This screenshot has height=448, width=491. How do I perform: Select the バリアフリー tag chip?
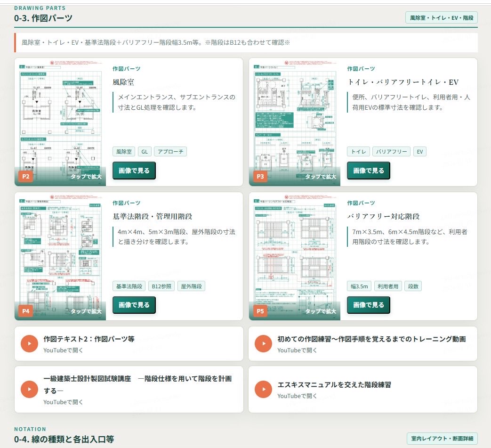pos(391,152)
